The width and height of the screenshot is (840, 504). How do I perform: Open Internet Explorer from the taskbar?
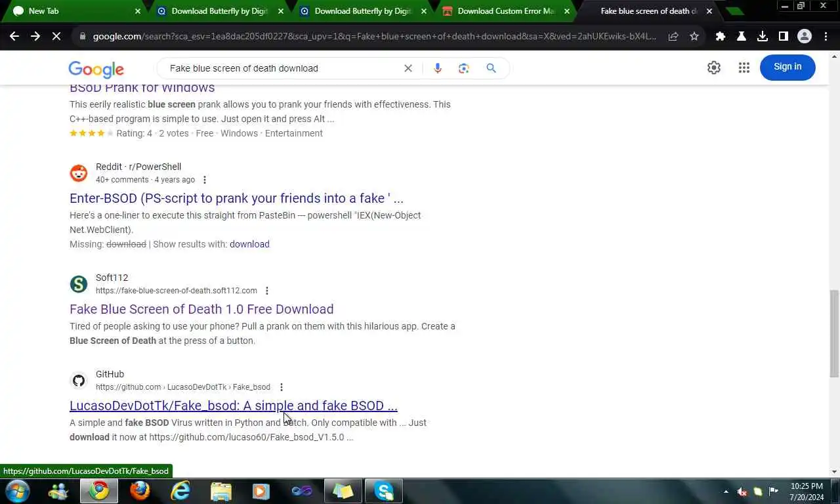180,491
